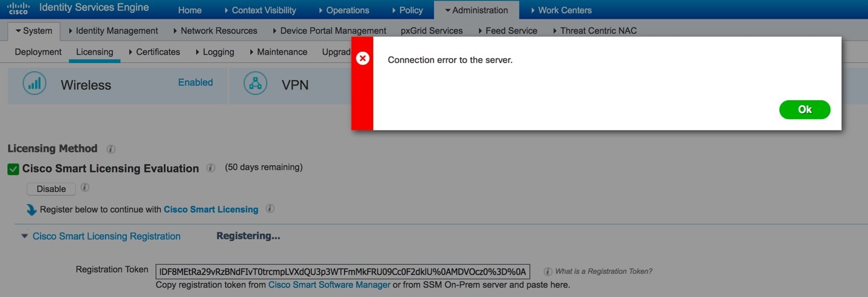Expand the Context Visibility menu
The height and width of the screenshot is (297, 868).
click(x=260, y=10)
